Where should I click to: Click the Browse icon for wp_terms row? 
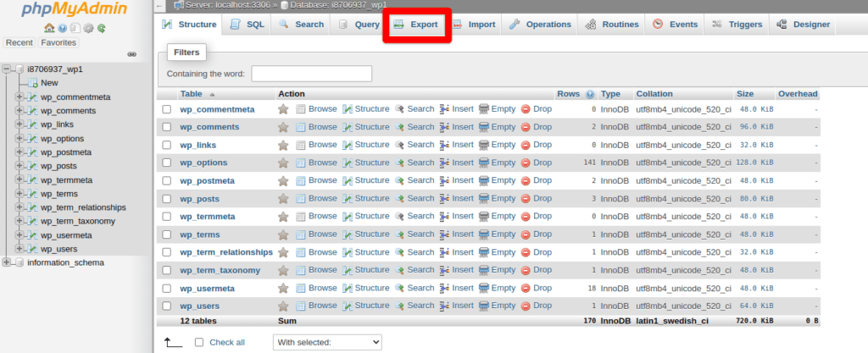click(301, 234)
